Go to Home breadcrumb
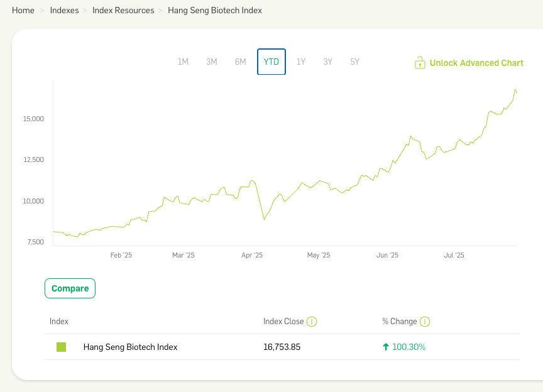The image size is (543, 392). click(x=23, y=11)
